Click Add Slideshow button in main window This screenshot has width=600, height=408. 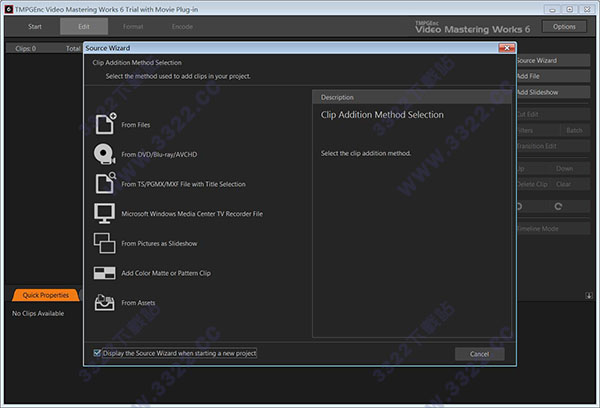click(x=553, y=92)
